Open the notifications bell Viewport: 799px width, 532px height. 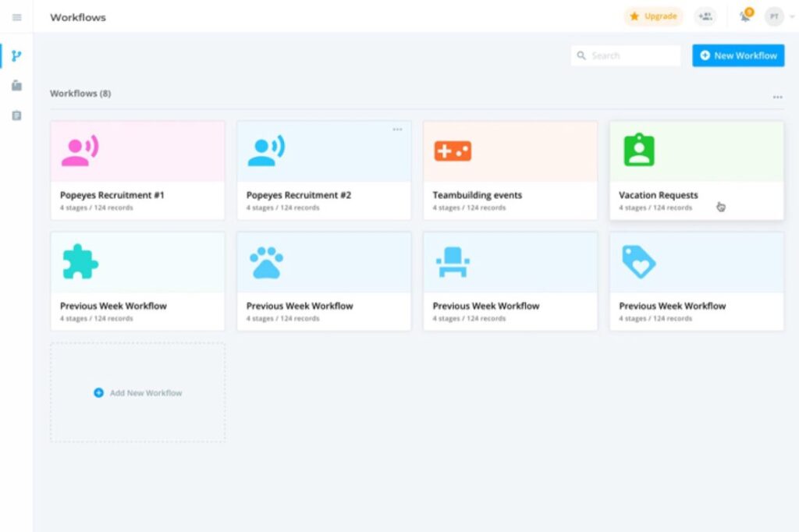(745, 16)
